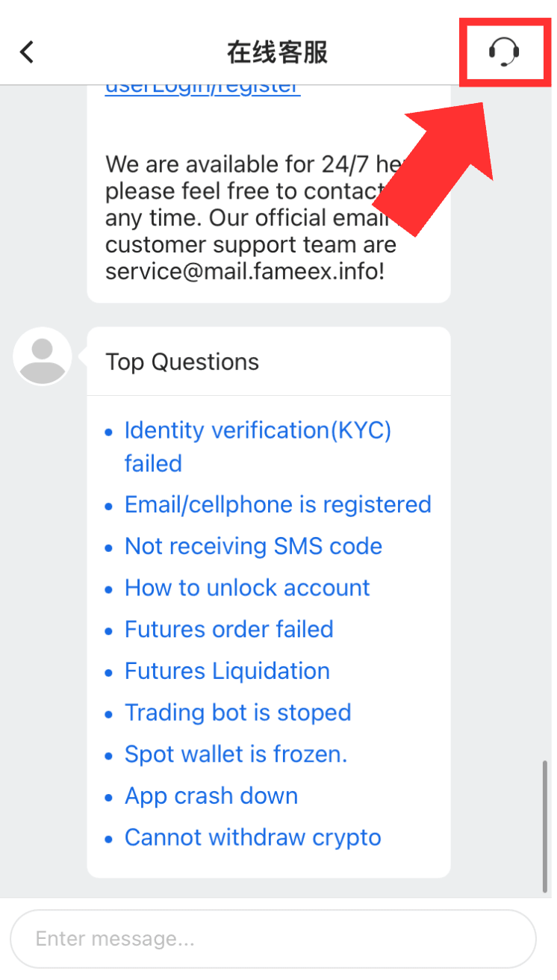Open How to unlock account question
The height and width of the screenshot is (980, 557).
pos(247,588)
